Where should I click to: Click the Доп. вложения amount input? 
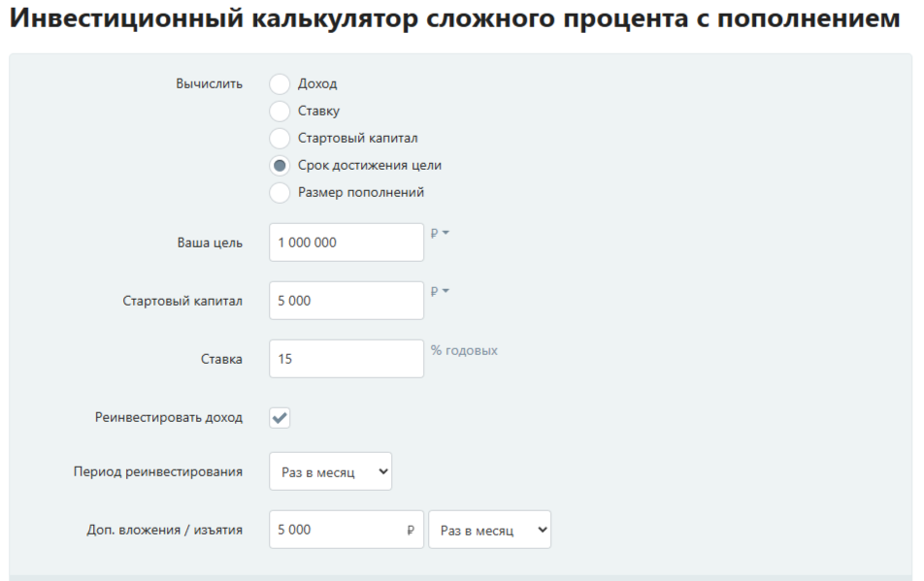(340, 529)
